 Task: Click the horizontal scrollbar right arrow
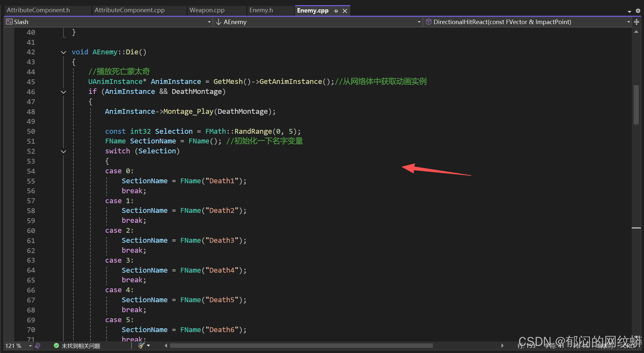click(x=502, y=346)
